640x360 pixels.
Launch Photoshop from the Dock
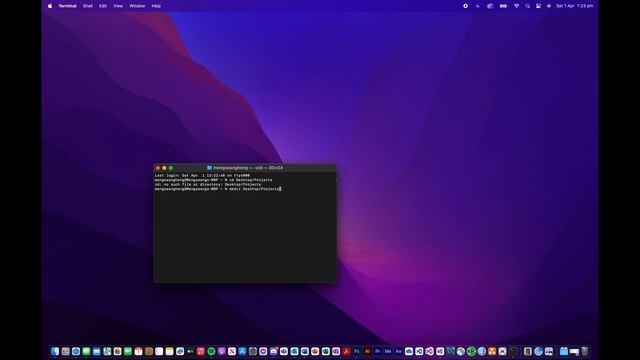point(357,351)
